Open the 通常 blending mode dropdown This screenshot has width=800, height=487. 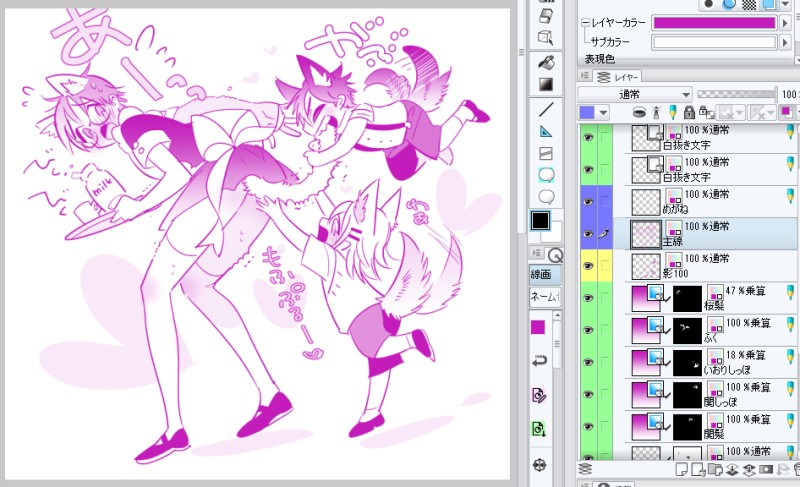[635, 94]
